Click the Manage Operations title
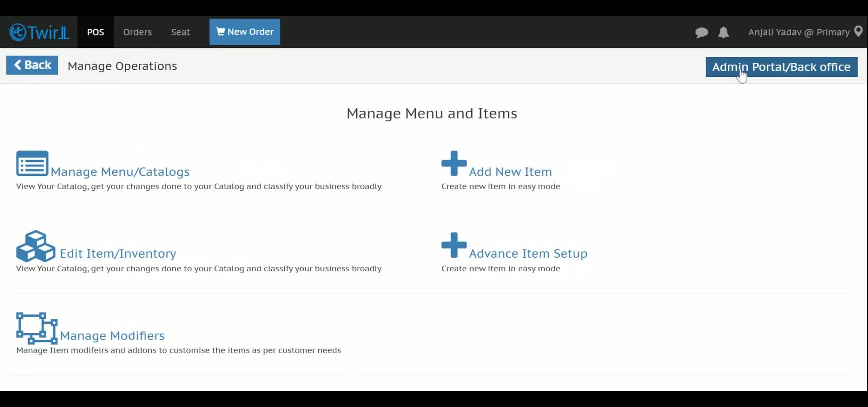Image resolution: width=868 pixels, height=407 pixels. pyautogui.click(x=122, y=66)
